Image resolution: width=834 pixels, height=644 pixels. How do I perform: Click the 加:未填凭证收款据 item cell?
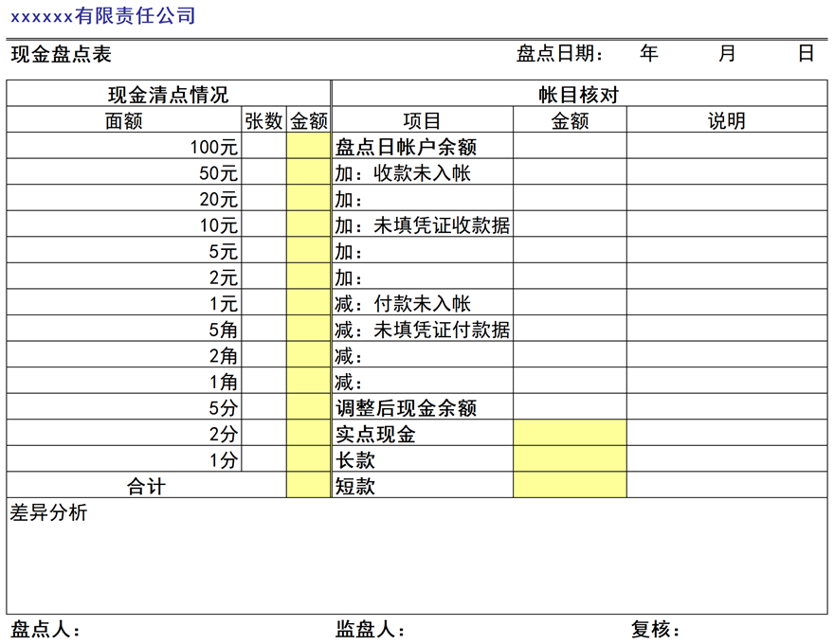pos(423,224)
